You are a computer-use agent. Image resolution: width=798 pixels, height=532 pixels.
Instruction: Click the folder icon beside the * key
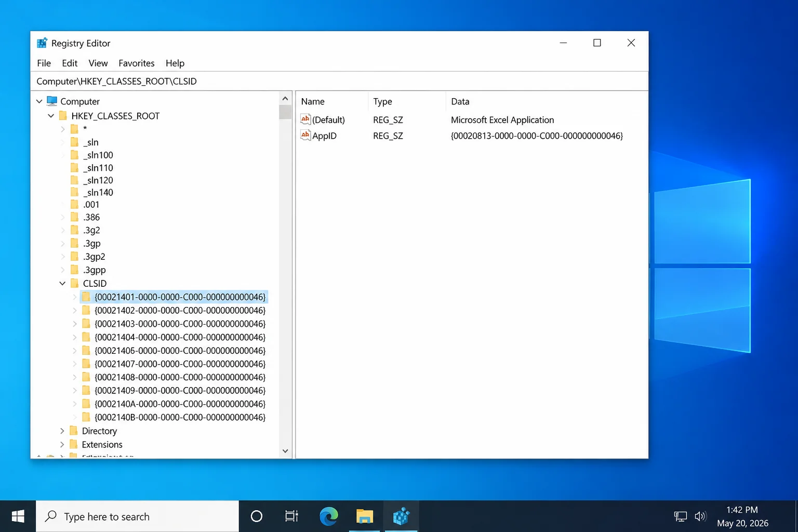click(74, 129)
